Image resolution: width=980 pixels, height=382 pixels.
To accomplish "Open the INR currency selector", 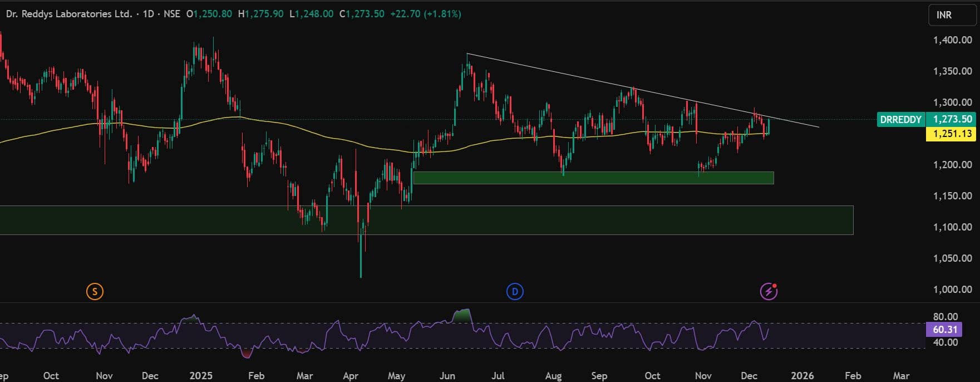I will (952, 15).
